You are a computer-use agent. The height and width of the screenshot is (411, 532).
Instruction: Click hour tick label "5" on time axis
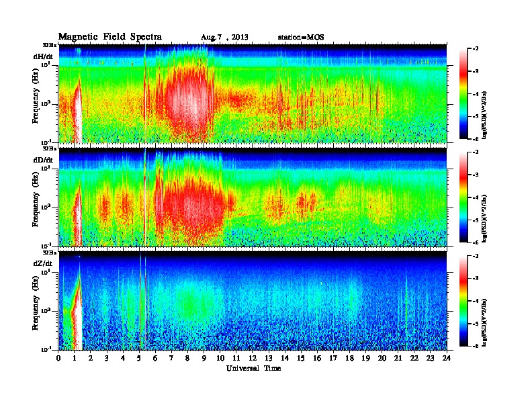(139, 358)
